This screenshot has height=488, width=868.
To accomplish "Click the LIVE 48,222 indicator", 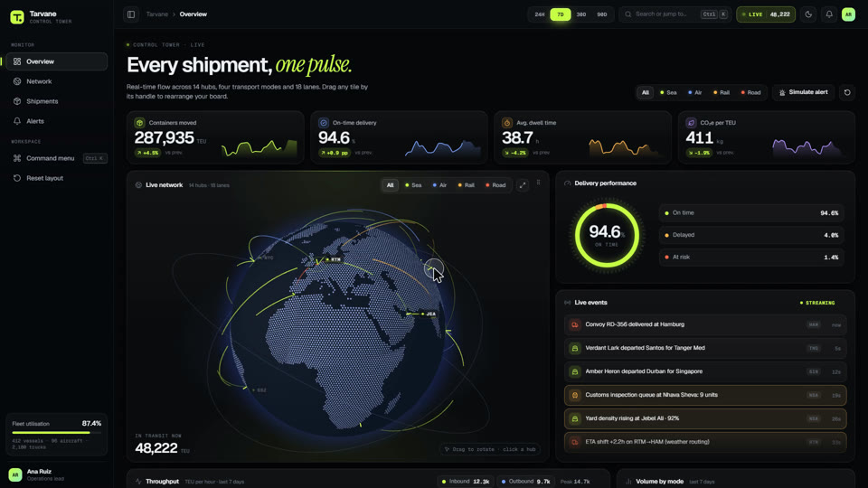I will coord(766,14).
